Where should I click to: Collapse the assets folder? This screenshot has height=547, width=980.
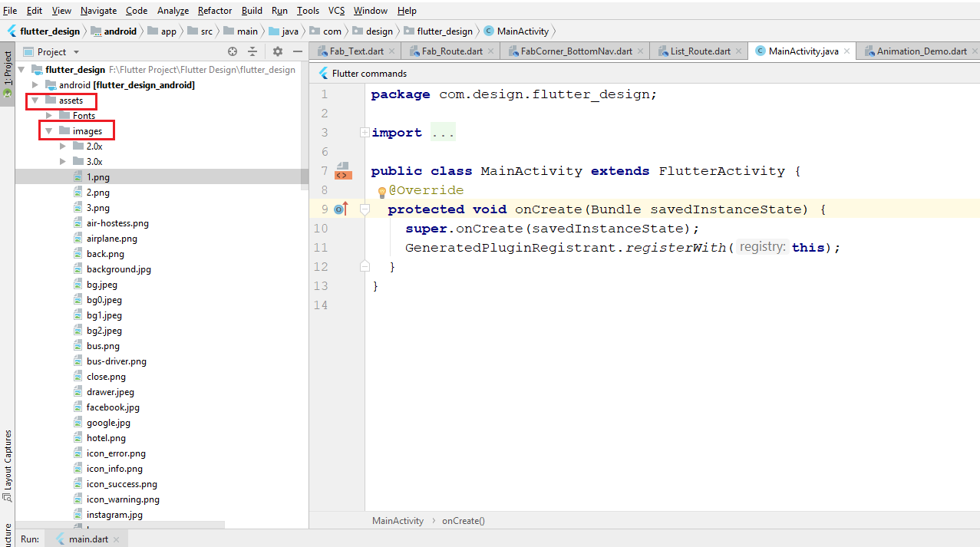point(35,101)
